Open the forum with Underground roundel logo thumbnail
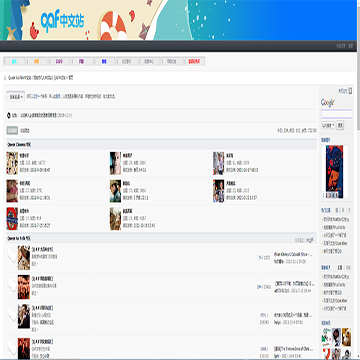360x360 pixels. point(12,219)
